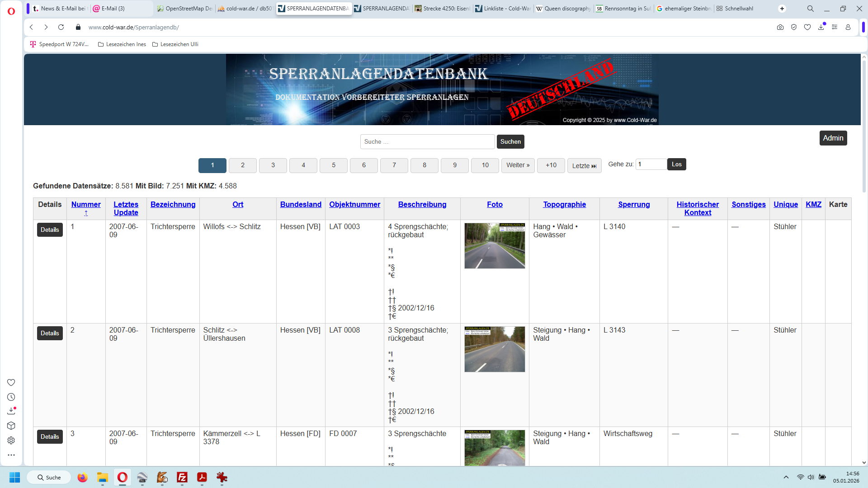Click the Suche search input field

[427, 141]
